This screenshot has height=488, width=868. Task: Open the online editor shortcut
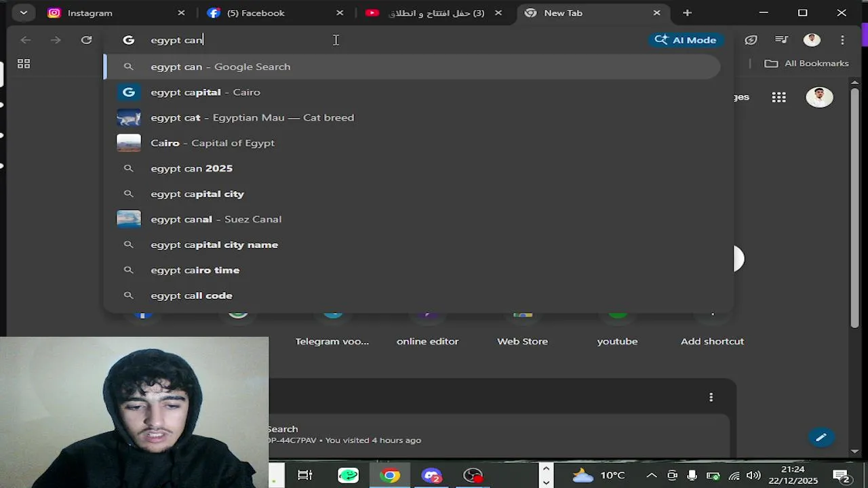click(x=427, y=330)
